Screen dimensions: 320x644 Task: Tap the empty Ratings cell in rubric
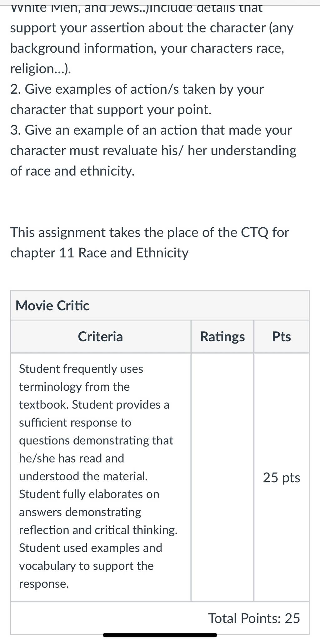222,477
